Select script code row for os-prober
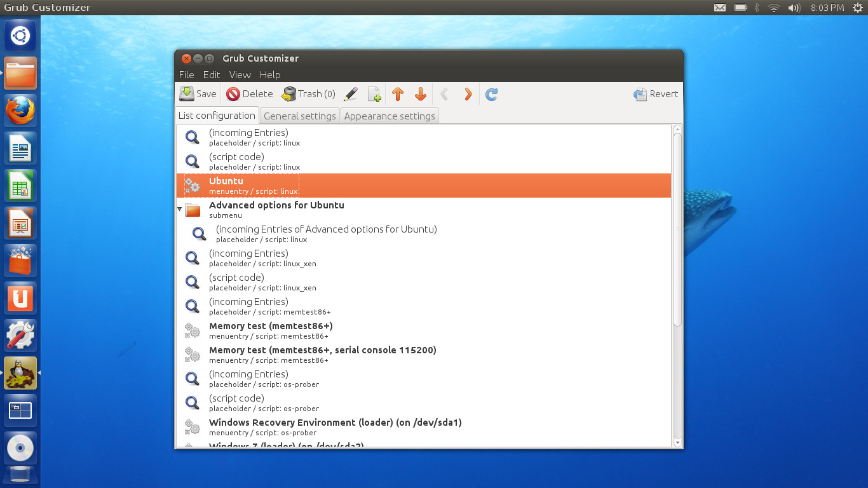The height and width of the screenshot is (488, 868). click(424, 403)
